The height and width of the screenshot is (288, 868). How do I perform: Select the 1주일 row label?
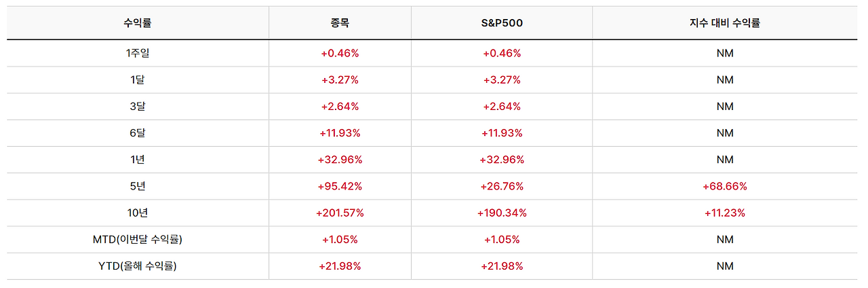tap(138, 53)
